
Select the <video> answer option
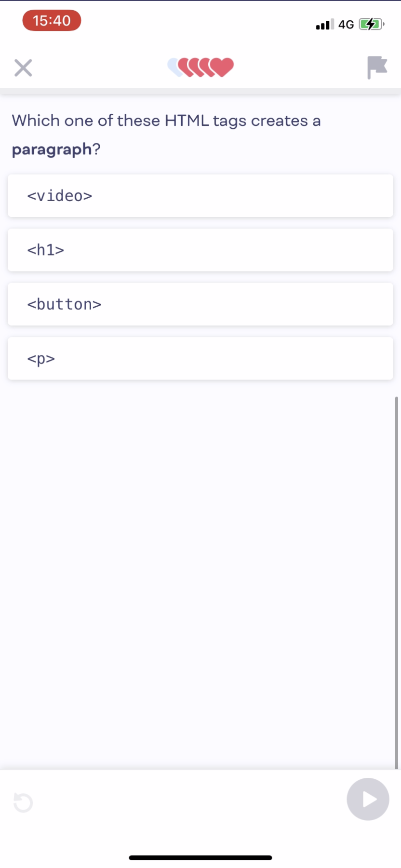[x=200, y=196]
